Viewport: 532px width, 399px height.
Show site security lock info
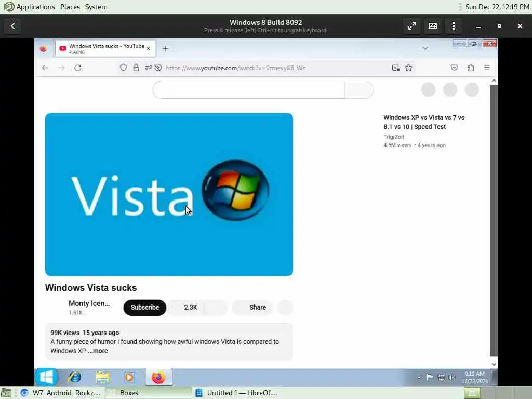136,68
